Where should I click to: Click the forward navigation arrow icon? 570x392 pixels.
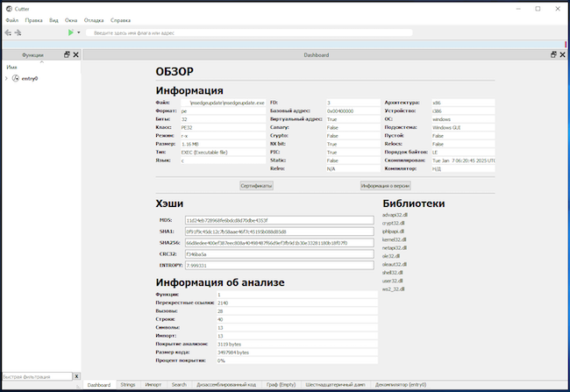coord(18,32)
